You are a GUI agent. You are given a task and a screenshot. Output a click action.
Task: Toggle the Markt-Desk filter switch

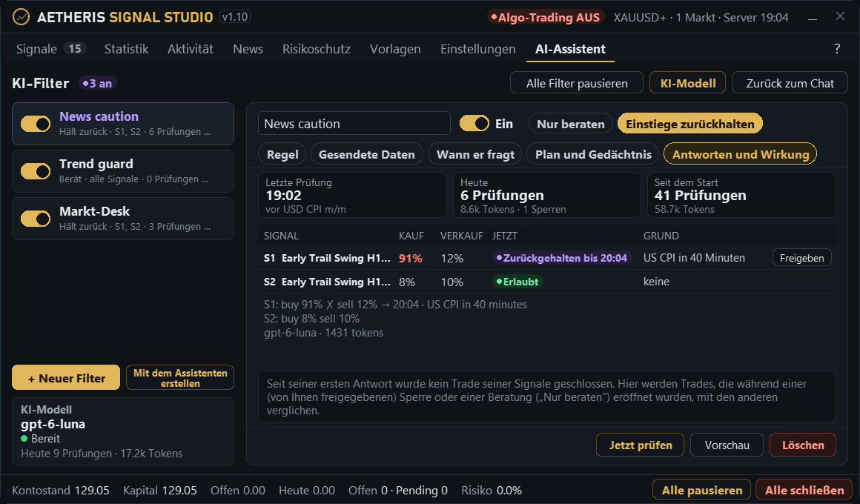tap(36, 218)
